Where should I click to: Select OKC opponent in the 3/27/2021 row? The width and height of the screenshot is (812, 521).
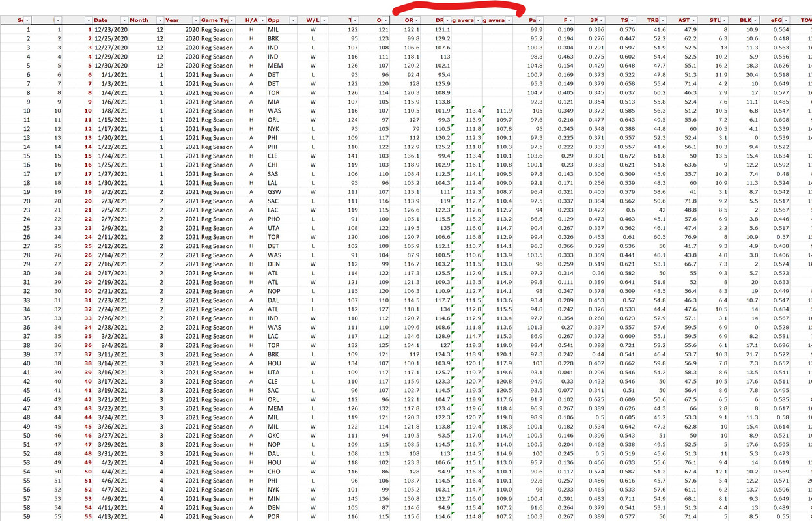(x=282, y=436)
